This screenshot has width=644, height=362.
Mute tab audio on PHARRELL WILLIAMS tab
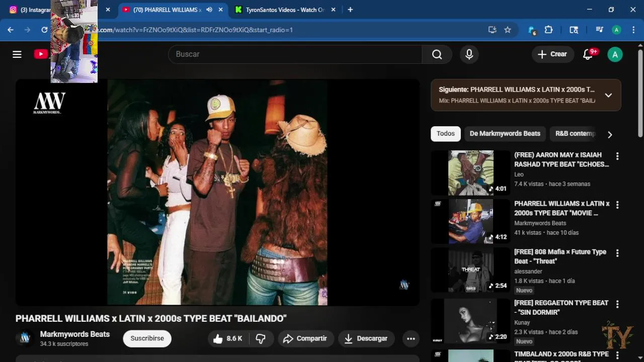point(209,10)
